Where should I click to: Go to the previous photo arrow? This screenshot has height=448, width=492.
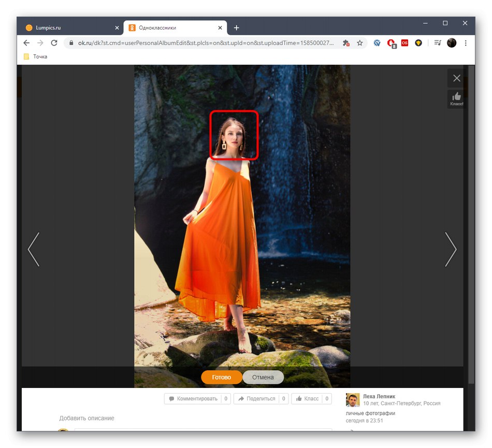click(x=34, y=249)
